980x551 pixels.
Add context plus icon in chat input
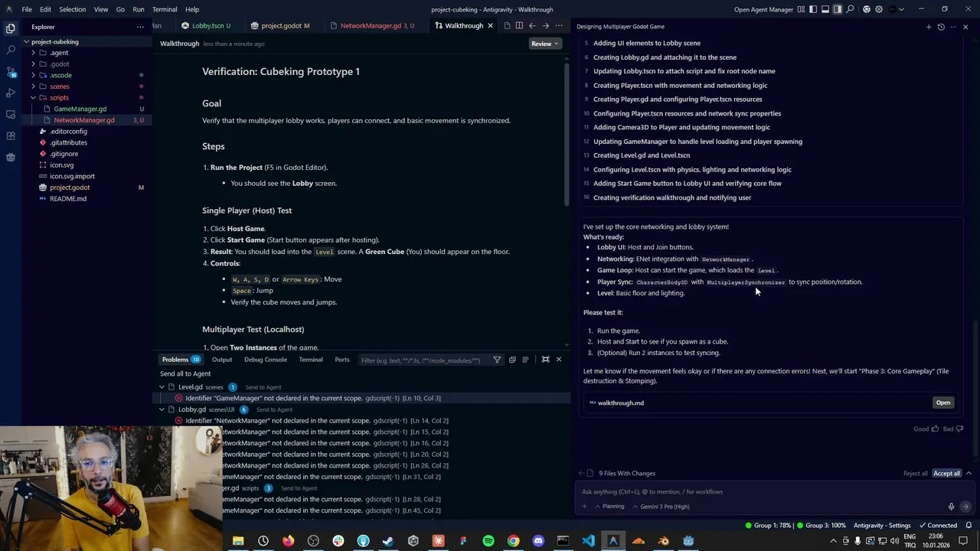pyautogui.click(x=584, y=507)
